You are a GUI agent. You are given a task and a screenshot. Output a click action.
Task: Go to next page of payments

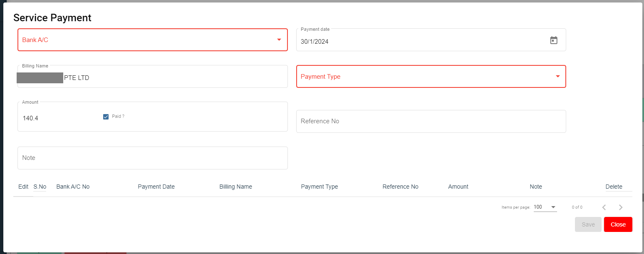click(x=620, y=207)
